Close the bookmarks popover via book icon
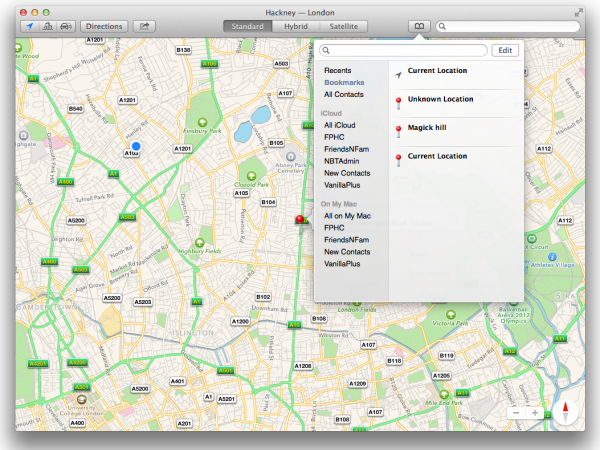The height and width of the screenshot is (450, 600). tap(419, 26)
